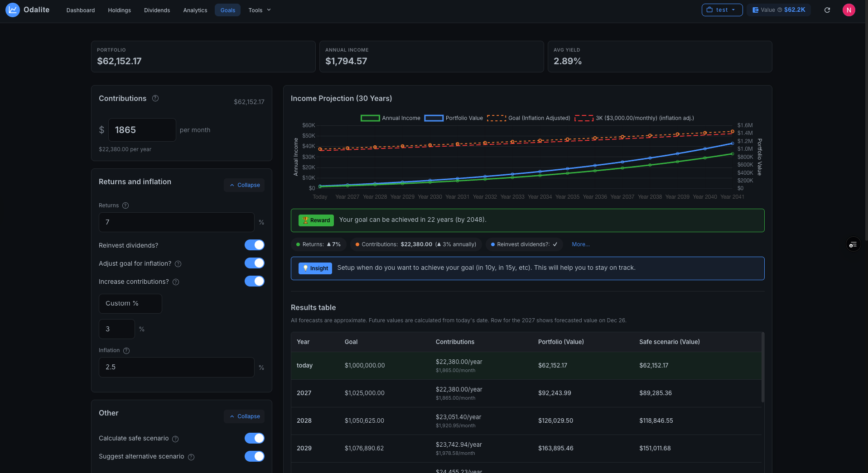Open the user avatar N menu
Image resolution: width=868 pixels, height=473 pixels.
click(849, 10)
